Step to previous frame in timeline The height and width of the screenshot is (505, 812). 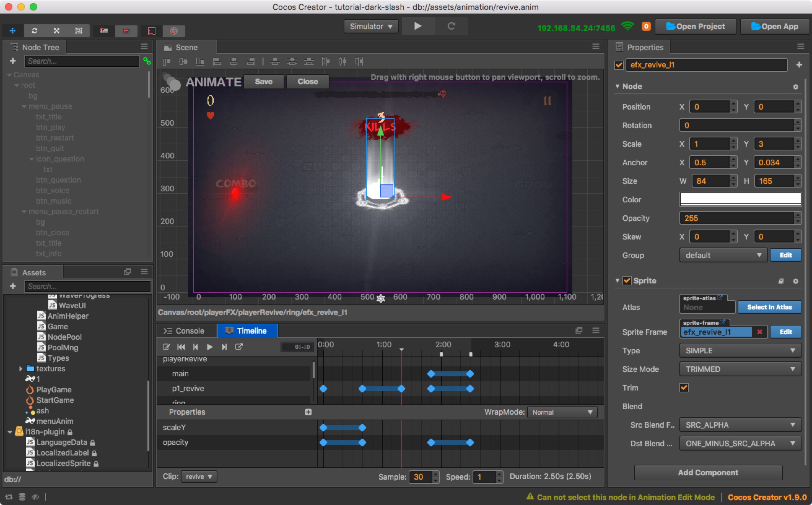coord(195,347)
